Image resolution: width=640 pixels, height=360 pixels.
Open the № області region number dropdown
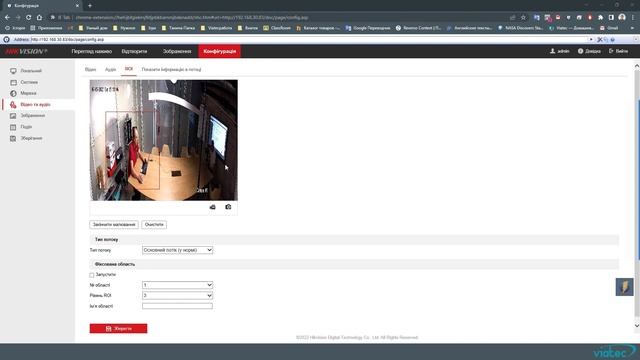coord(177,285)
